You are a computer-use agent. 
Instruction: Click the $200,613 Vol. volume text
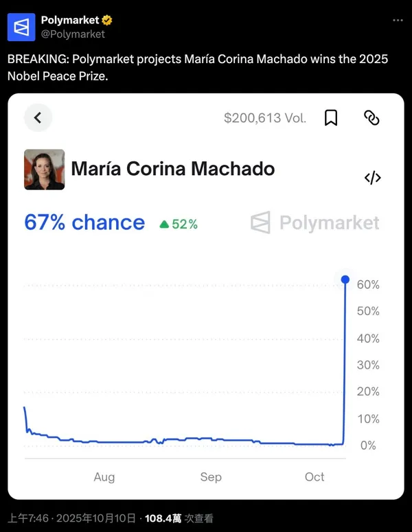265,118
